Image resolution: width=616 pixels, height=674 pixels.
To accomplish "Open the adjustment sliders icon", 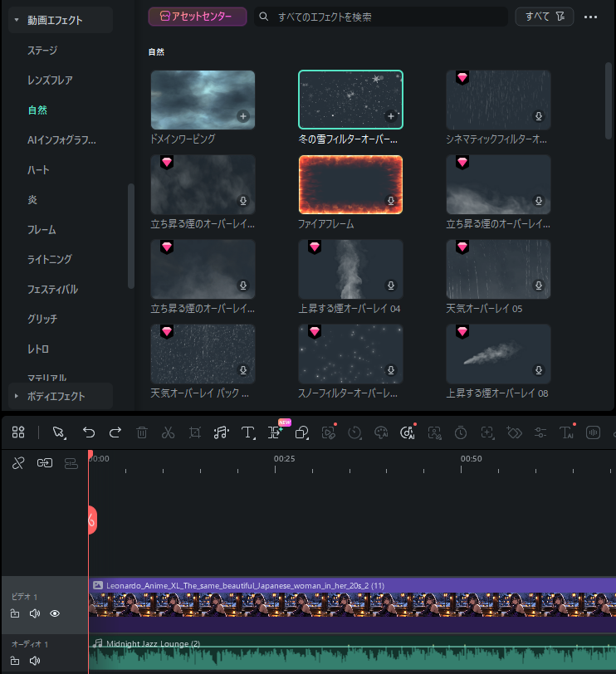I will (540, 432).
